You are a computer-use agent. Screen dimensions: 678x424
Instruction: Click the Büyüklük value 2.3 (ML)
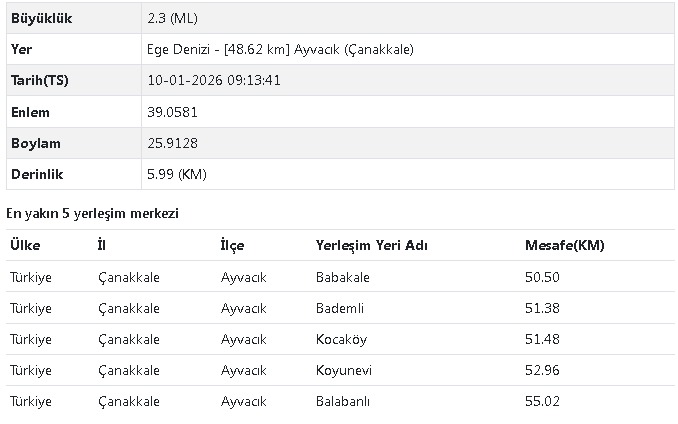[x=173, y=19]
